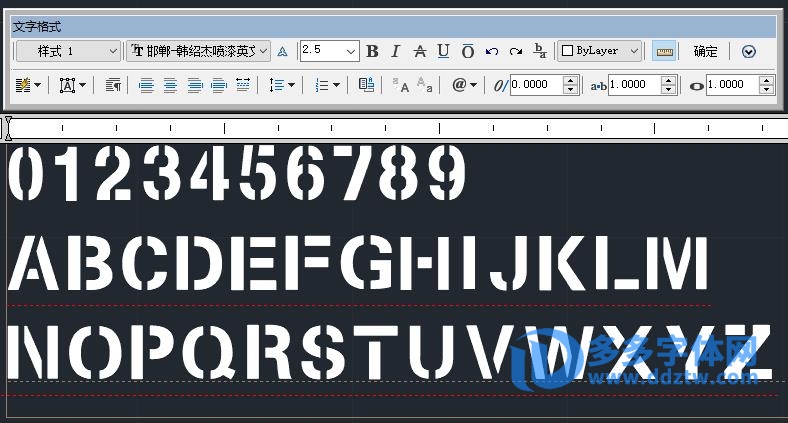The height and width of the screenshot is (423, 788).
Task: Click the redo arrow icon
Action: pos(516,51)
